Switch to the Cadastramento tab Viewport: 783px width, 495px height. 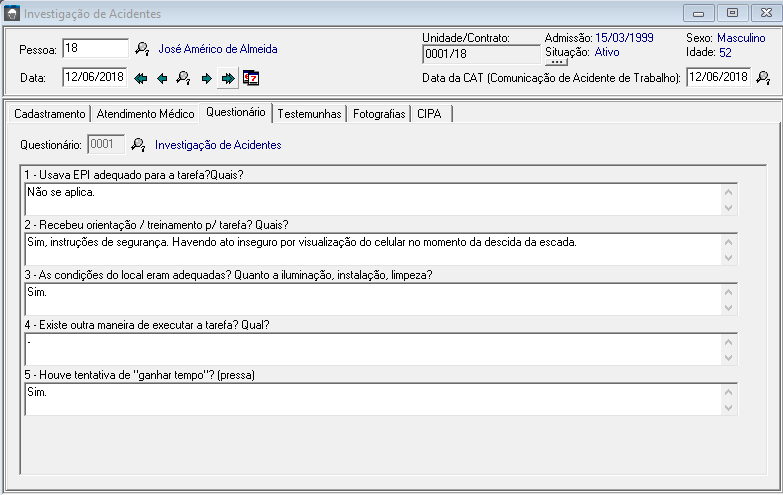tap(49, 114)
